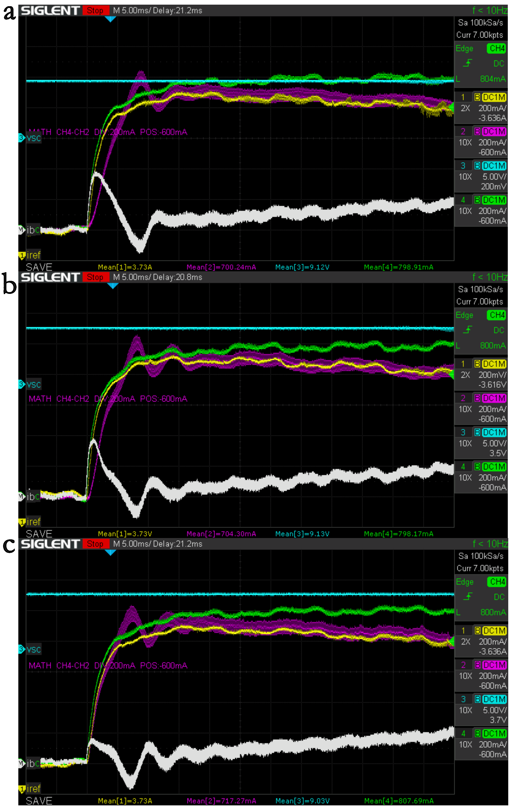Image resolution: width=512 pixels, height=812 pixels.
Task: Click the SAVE label in the top capture
Action: click(39, 267)
